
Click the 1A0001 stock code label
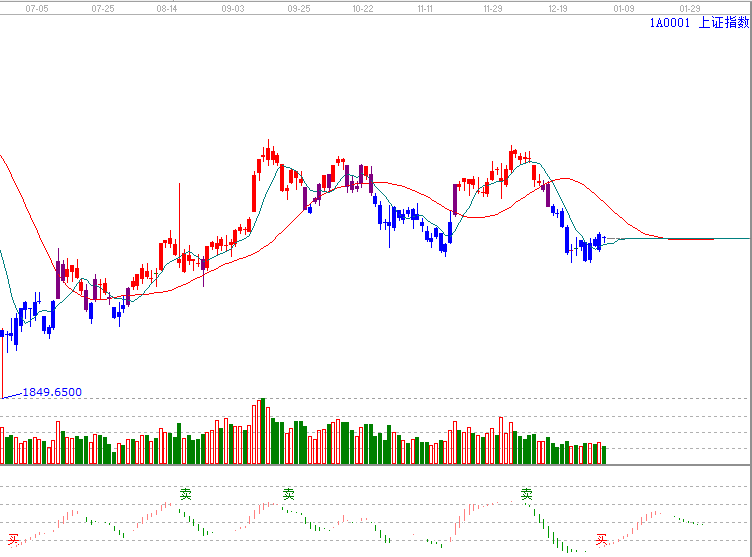click(x=670, y=23)
